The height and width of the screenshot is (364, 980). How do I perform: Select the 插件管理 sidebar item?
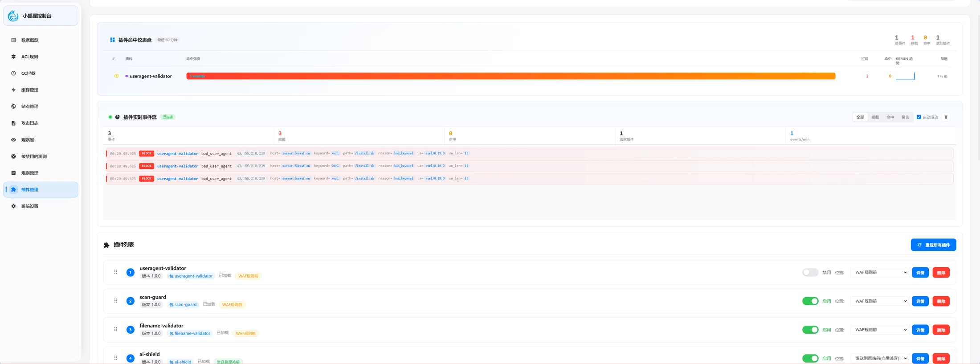[41, 189]
